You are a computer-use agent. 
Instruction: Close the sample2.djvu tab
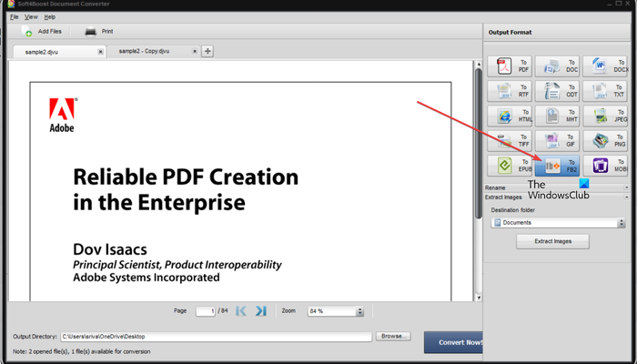click(100, 52)
